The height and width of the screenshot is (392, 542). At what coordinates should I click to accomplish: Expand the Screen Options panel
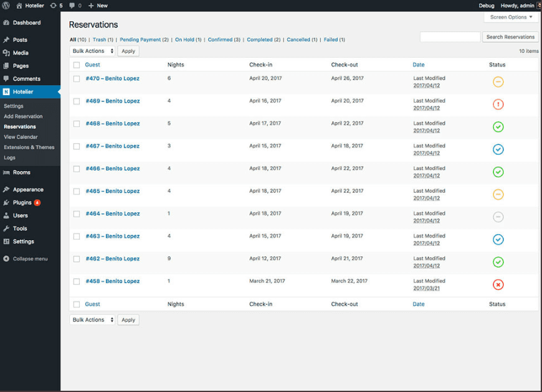point(511,17)
